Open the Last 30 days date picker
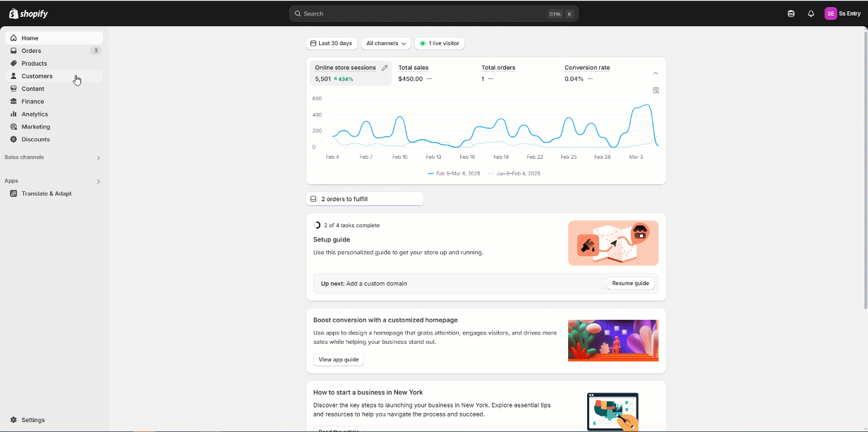Screen dimensions: 868x432 click(x=332, y=43)
